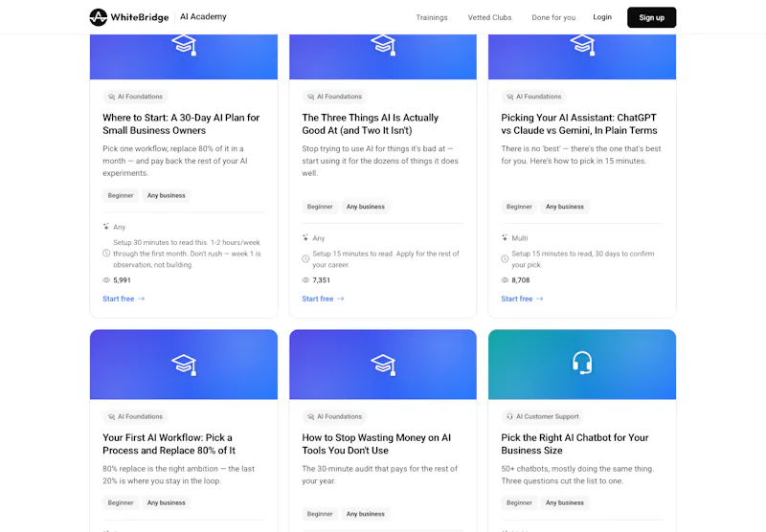Click the Any business tag on the AI Chatbot card
The width and height of the screenshot is (766, 532).
tap(565, 502)
